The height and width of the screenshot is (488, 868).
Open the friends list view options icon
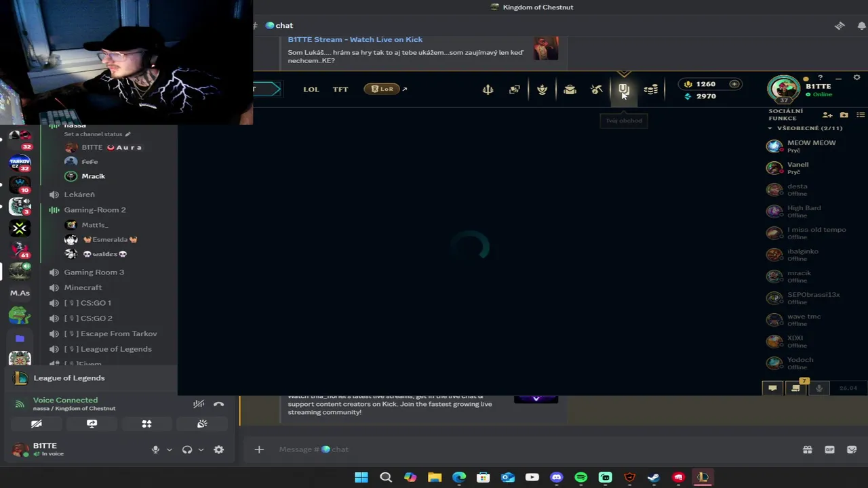click(x=861, y=115)
